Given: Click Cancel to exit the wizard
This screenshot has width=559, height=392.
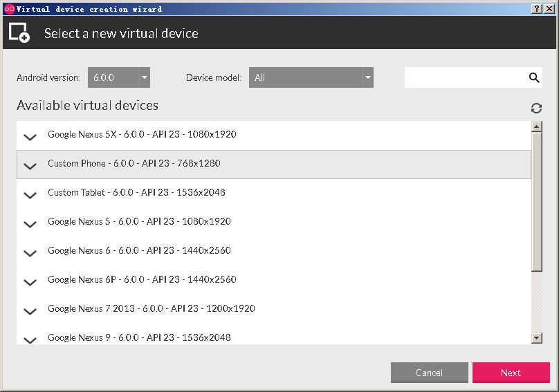Looking at the screenshot, I should tap(429, 373).
